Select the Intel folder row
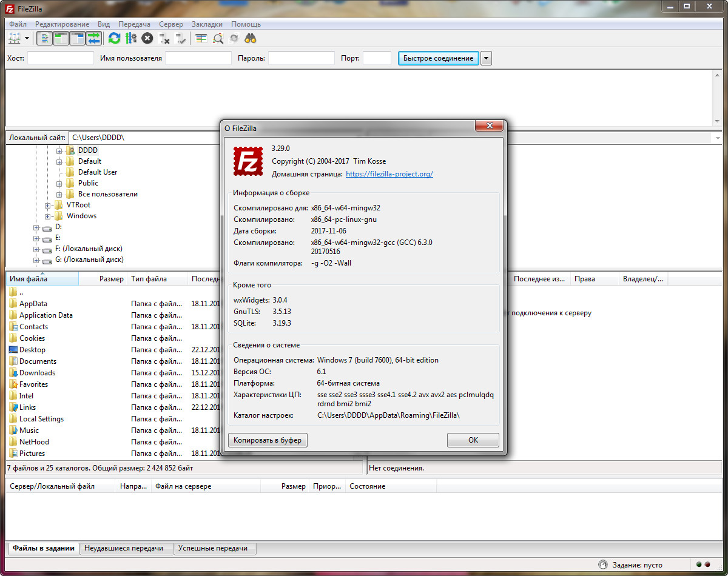Screen dimensions: 728x576 (x=112, y=396)
